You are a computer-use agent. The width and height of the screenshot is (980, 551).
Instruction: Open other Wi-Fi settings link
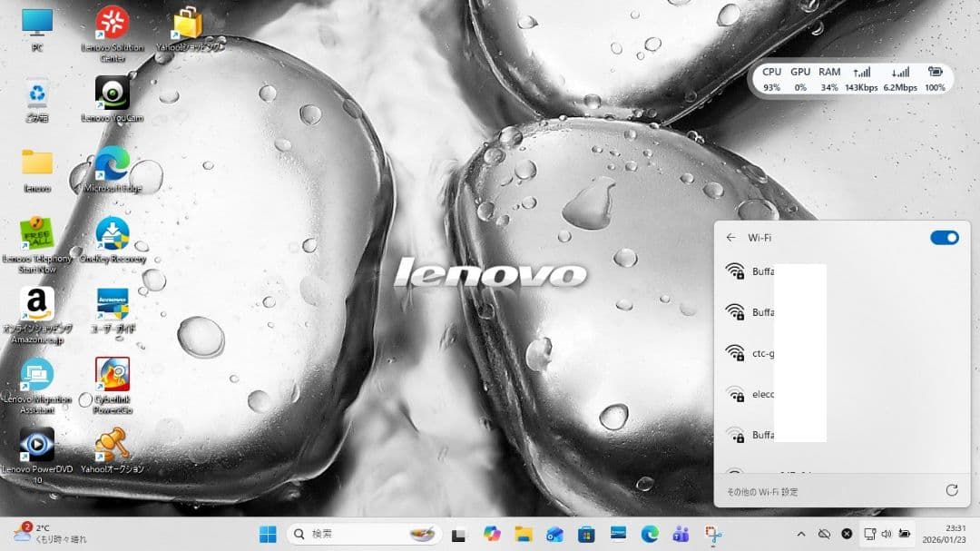[x=762, y=492]
